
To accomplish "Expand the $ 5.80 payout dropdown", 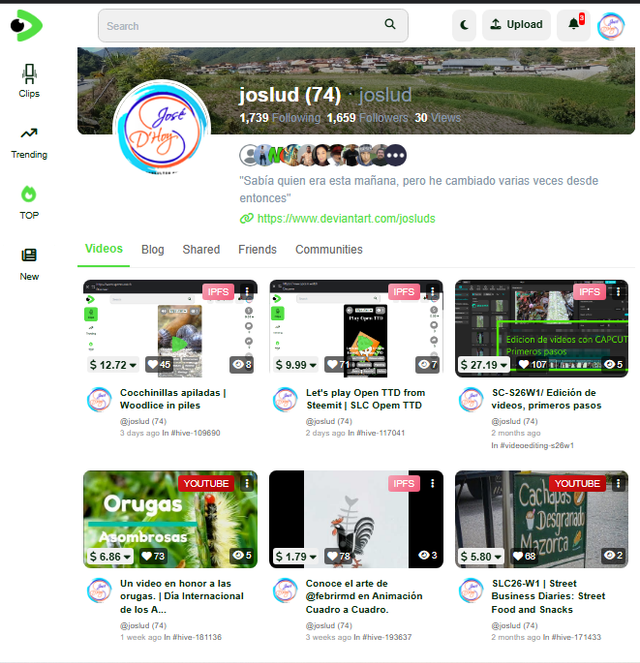I will [481, 556].
